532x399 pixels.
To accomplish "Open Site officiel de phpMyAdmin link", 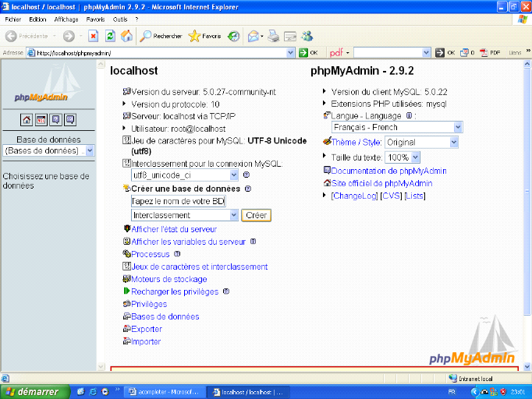I will coord(381,183).
